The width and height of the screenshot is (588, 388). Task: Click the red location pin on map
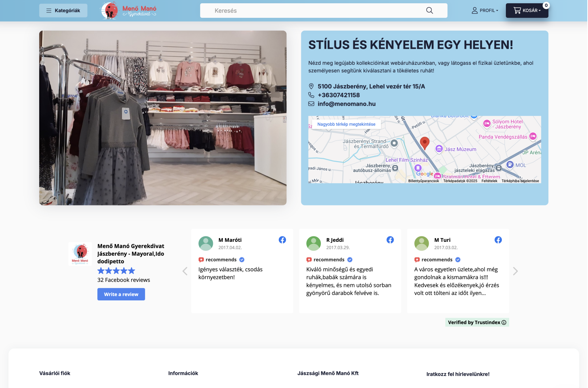424,143
